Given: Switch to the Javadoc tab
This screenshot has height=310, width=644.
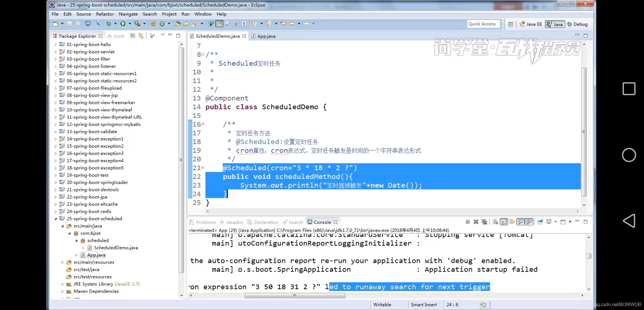Looking at the screenshot, I should click(235, 222).
